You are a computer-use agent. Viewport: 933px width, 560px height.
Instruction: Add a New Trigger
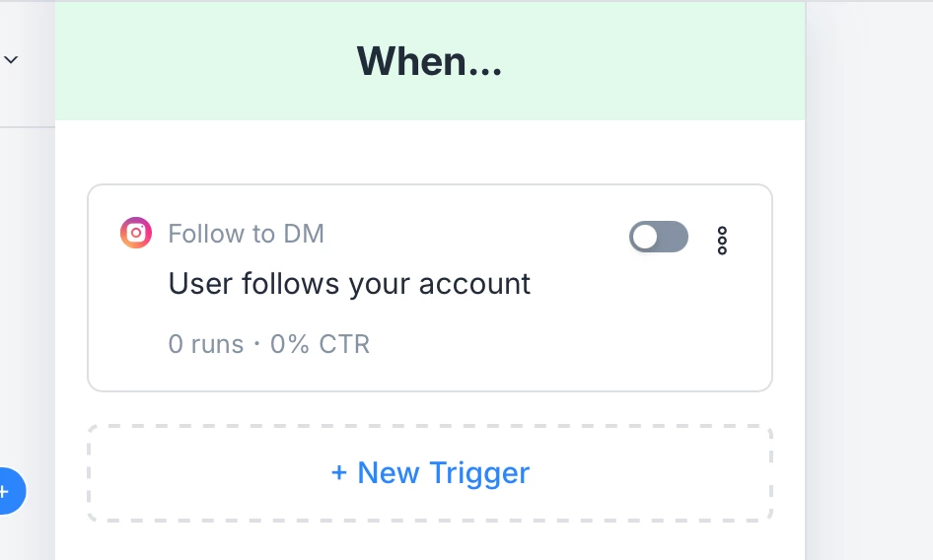430,473
